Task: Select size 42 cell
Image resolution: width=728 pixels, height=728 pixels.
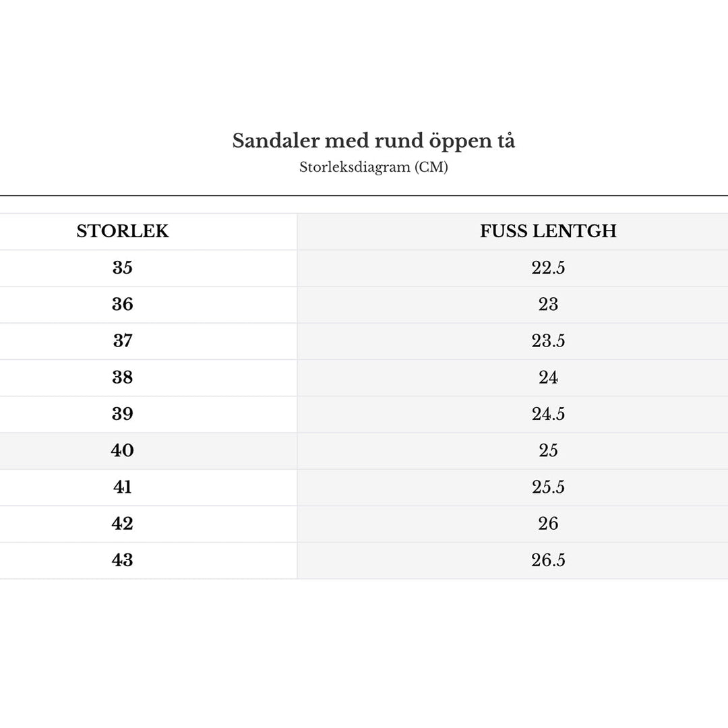Action: pos(123,524)
